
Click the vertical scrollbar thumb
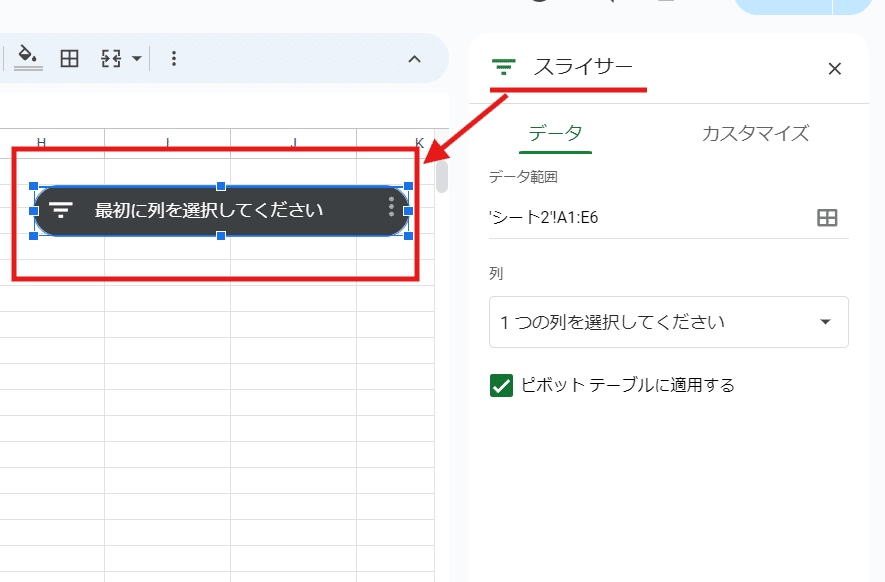[441, 176]
